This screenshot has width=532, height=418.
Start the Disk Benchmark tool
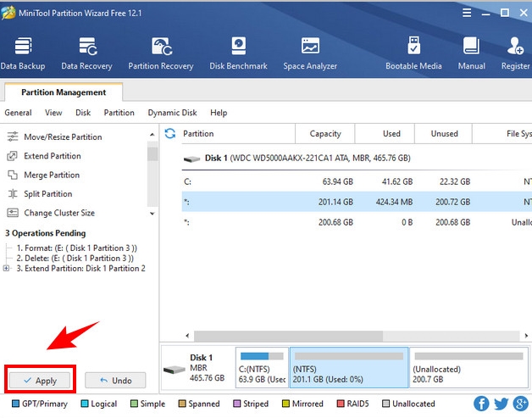tap(238, 53)
